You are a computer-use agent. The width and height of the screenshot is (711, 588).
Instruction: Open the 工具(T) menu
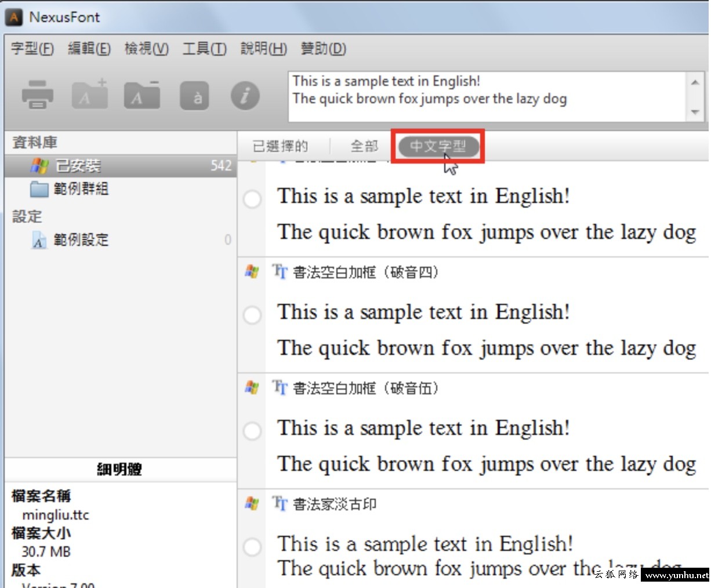204,49
